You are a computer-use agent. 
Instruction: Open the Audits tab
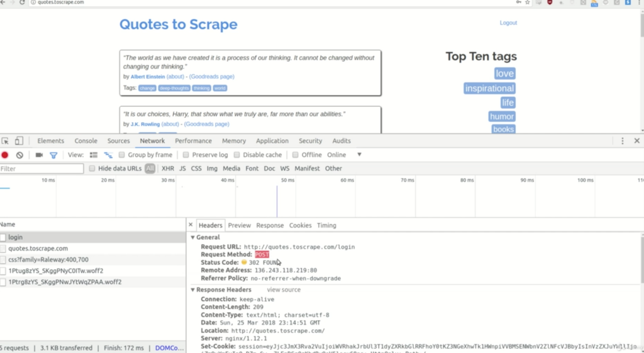pyautogui.click(x=341, y=141)
